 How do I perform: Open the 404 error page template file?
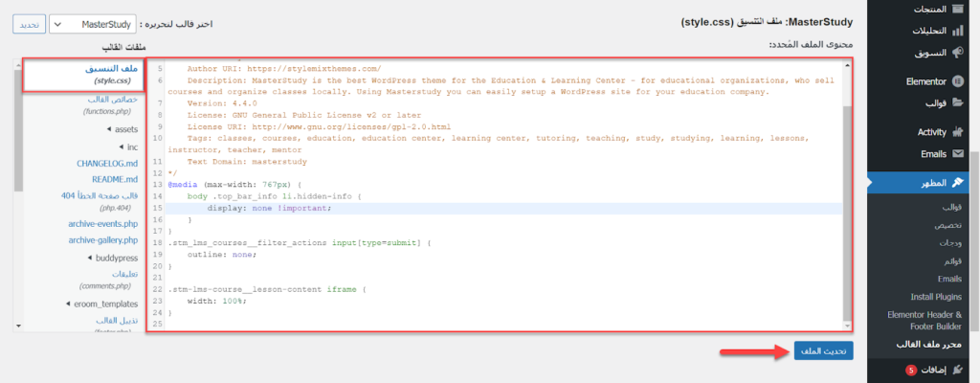[x=100, y=201]
